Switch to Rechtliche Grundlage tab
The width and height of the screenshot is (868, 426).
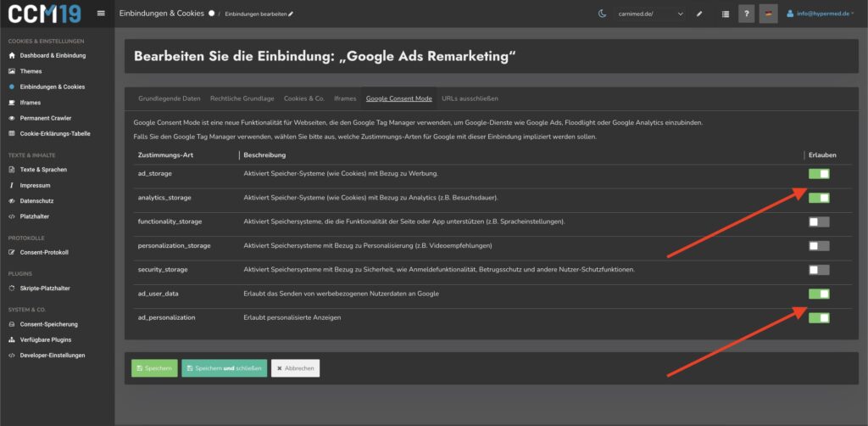point(242,98)
